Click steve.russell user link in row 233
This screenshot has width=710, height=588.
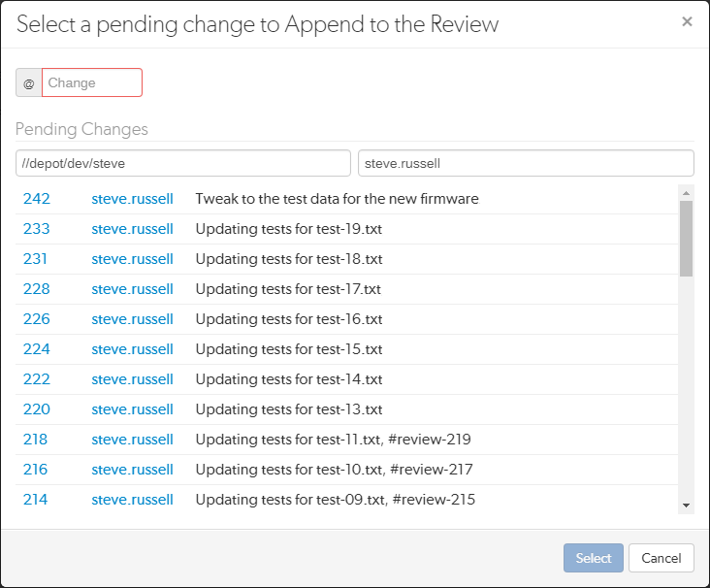point(132,229)
